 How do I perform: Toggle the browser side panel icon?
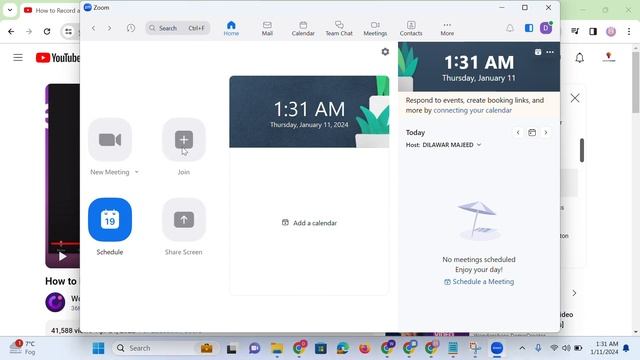click(x=593, y=31)
